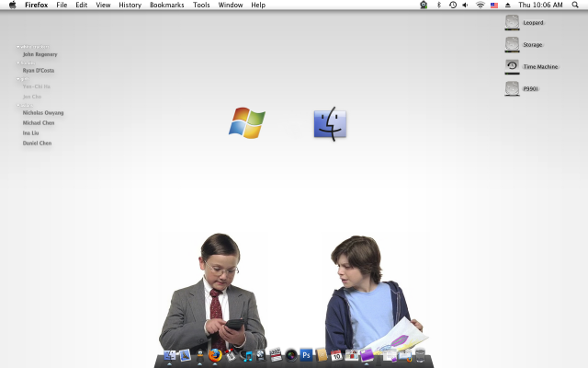Open the US flag input menu

coord(494,6)
